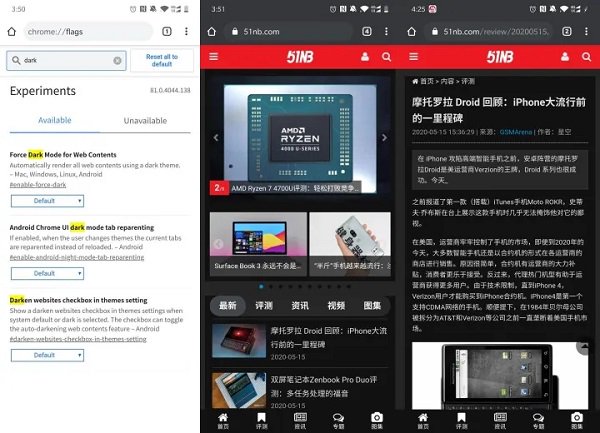
Task: Open Chrome menu in chrome://flags screen
Action: coord(186,31)
